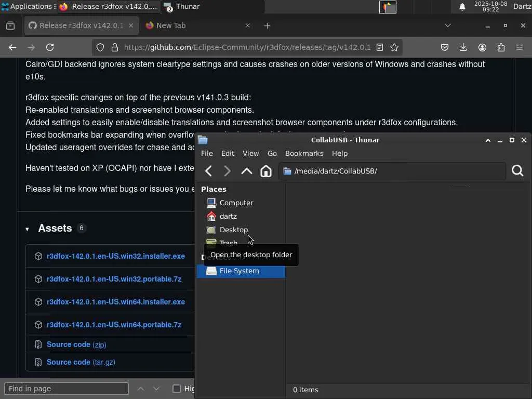532x399 pixels.
Task: Open Thunar File menu
Action: tap(207, 154)
